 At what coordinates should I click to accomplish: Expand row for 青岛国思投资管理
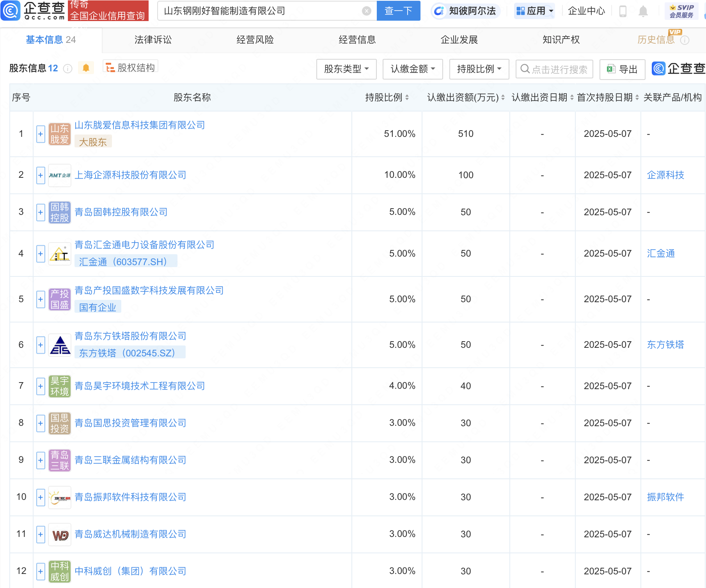[41, 423]
